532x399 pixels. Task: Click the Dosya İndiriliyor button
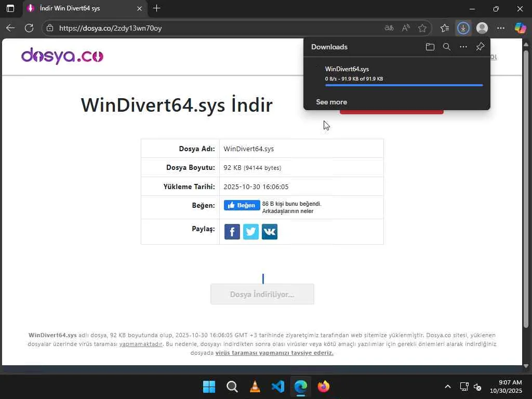[x=262, y=294]
